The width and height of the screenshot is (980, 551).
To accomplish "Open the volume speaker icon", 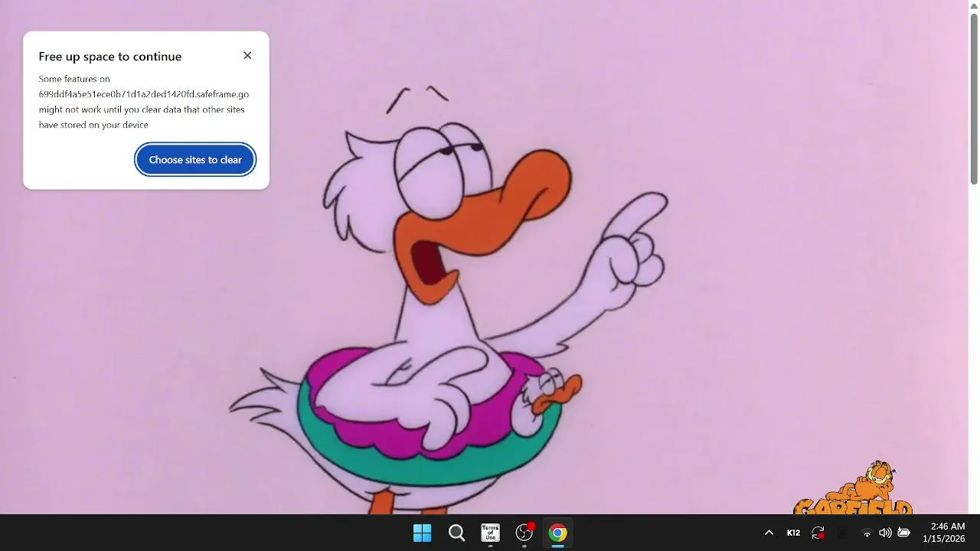I will (885, 533).
